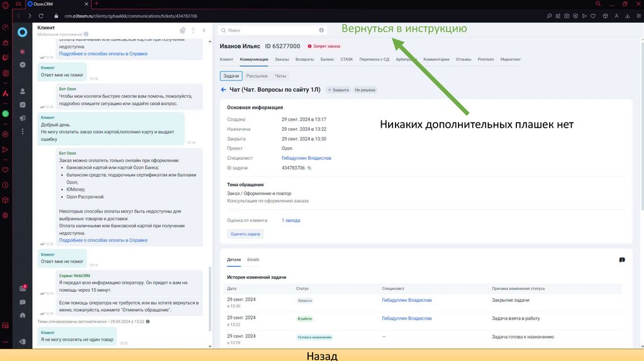The height and width of the screenshot is (361, 644).
Task: Click the info icon next to Мобильное приложение
Action: [x=86, y=35]
